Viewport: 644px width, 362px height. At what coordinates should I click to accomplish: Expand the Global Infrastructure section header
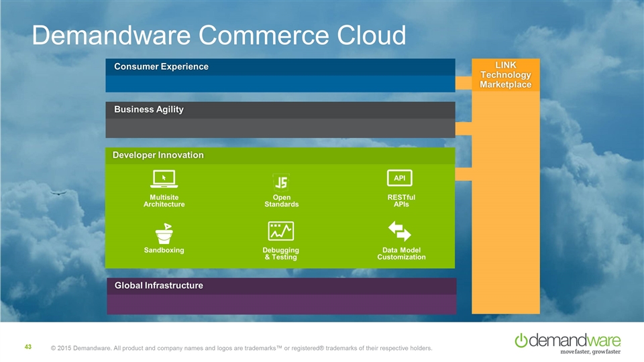tap(158, 286)
